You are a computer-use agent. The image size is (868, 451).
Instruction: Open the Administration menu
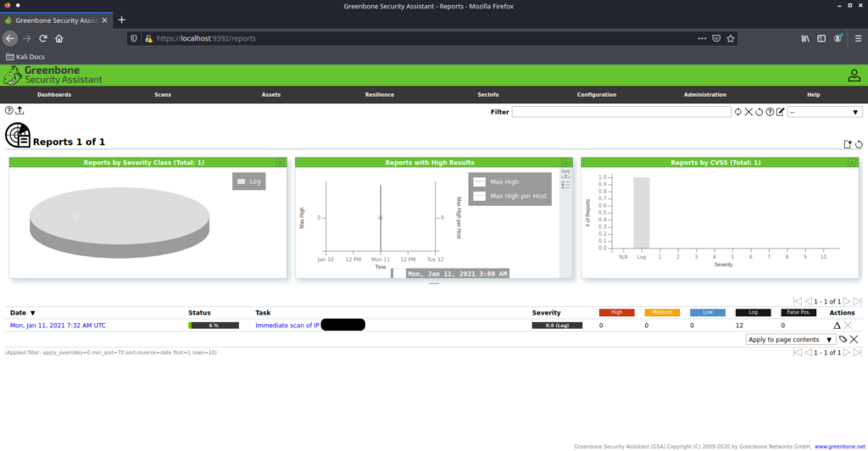[x=705, y=95]
